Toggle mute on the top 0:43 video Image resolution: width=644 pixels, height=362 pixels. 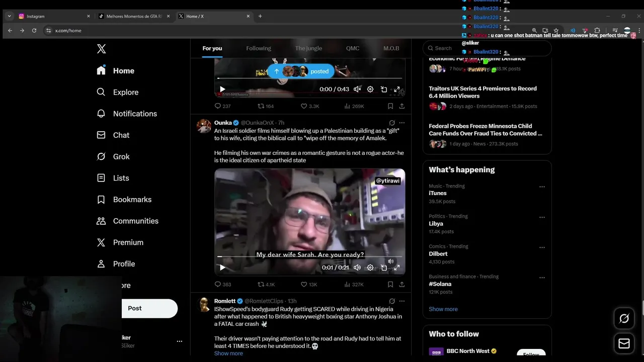(357, 89)
